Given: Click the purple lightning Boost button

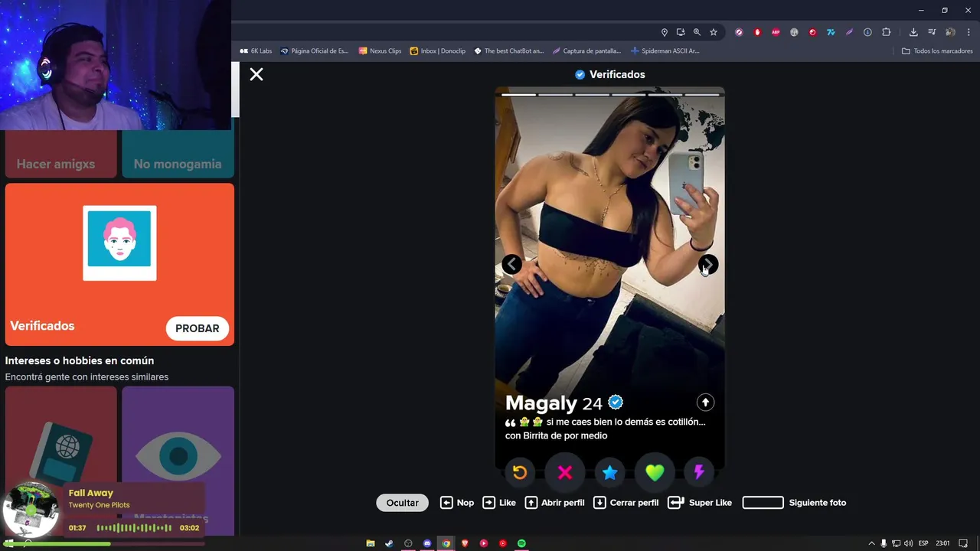Looking at the screenshot, I should pos(699,472).
